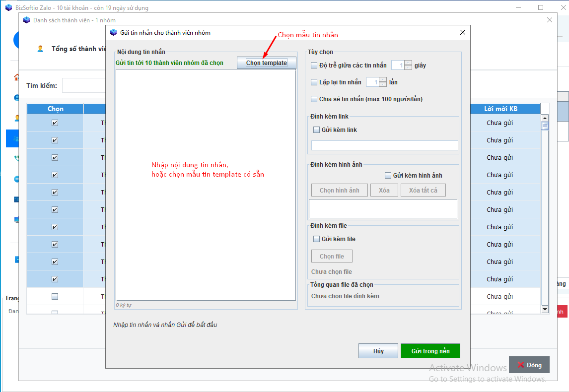
Task: Enable Độ trễ giữa các tin nhắn checkbox
Action: tap(314, 65)
